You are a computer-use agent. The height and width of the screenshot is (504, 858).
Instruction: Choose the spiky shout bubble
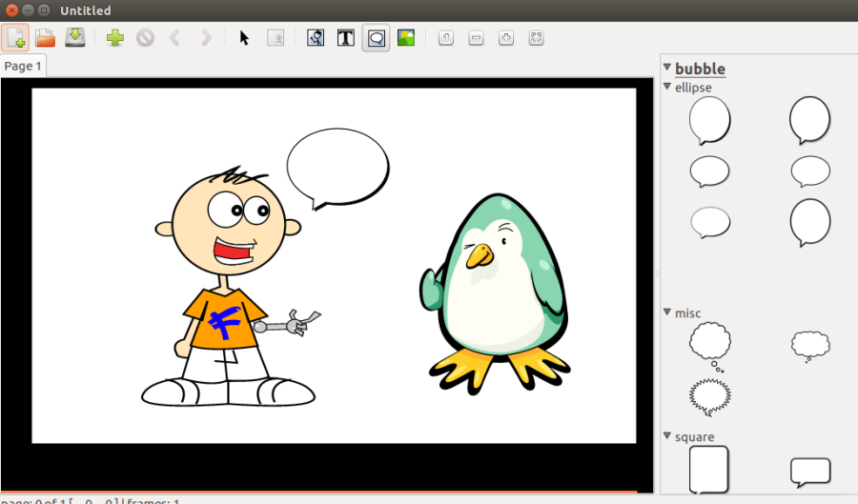[x=709, y=396]
